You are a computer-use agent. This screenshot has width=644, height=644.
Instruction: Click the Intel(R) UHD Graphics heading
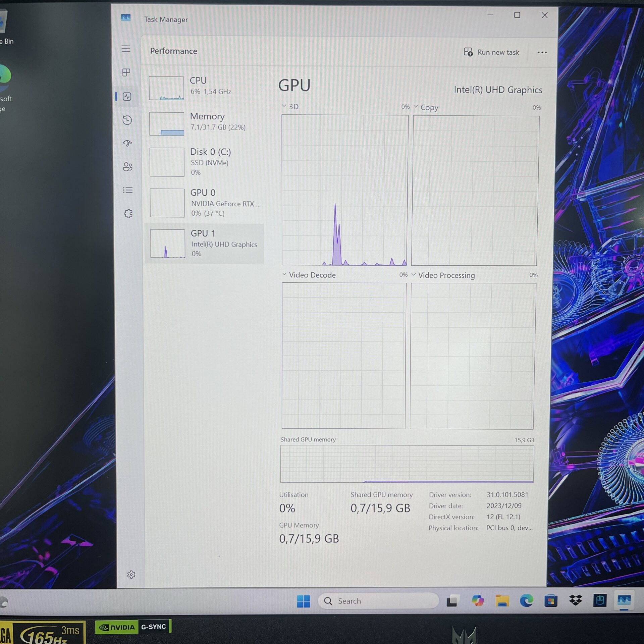pyautogui.click(x=498, y=90)
